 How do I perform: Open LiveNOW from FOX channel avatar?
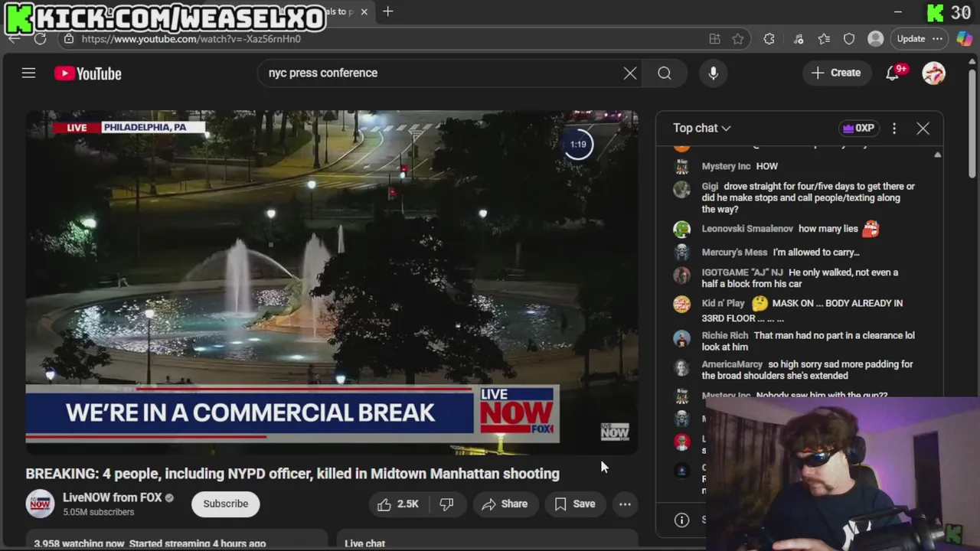pyautogui.click(x=40, y=504)
